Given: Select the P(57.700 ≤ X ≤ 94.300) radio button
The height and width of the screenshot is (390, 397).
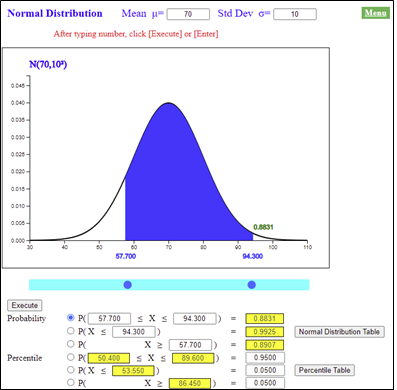Looking at the screenshot, I should pos(71,318).
